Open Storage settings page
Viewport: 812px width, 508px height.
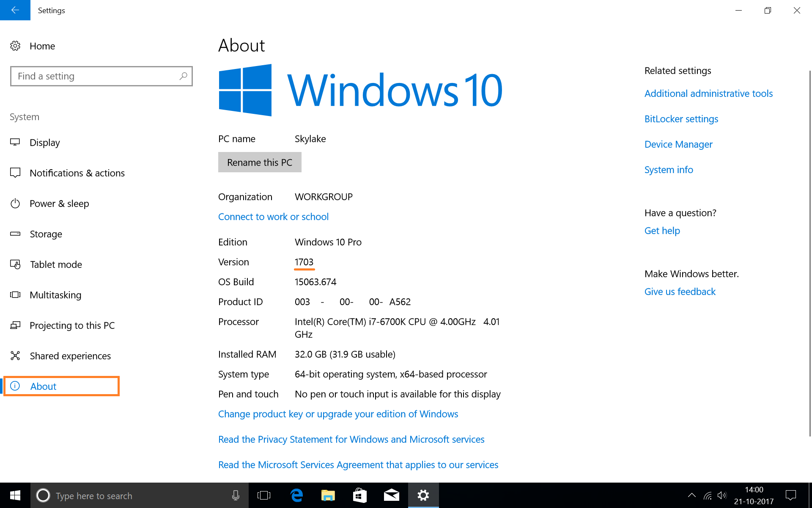click(x=46, y=234)
